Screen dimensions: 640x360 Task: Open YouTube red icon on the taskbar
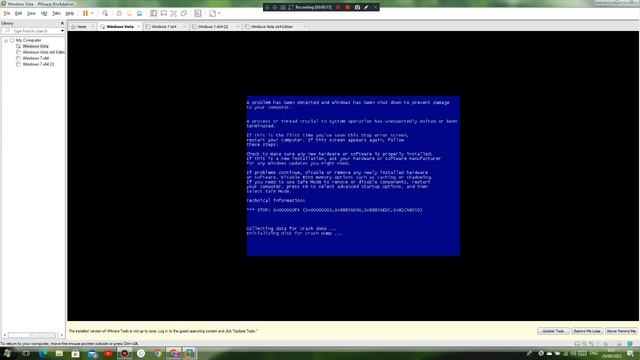108,353
